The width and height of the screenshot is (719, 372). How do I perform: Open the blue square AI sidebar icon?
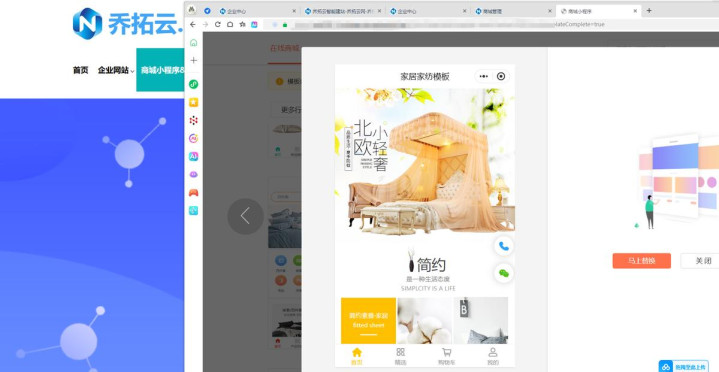[194, 156]
